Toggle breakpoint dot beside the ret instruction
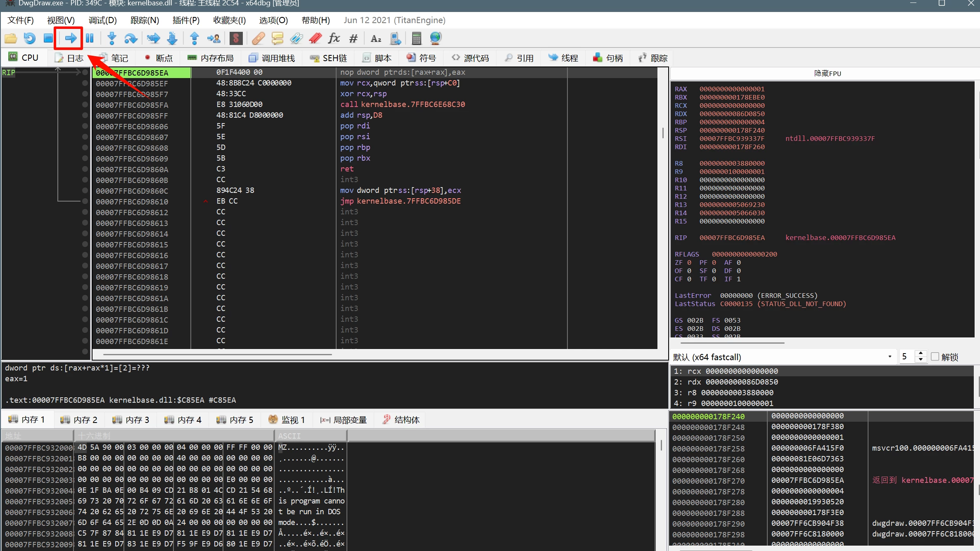The image size is (980, 551). point(85,169)
